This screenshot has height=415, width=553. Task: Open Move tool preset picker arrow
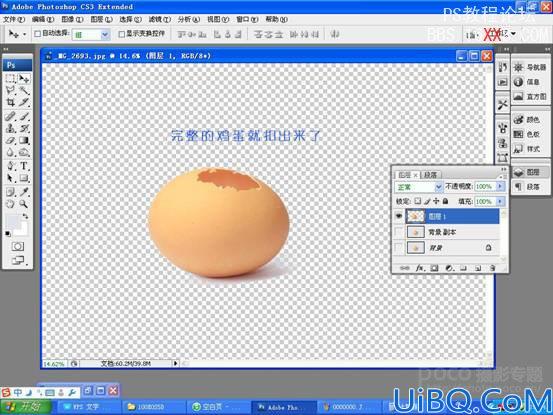[24, 34]
